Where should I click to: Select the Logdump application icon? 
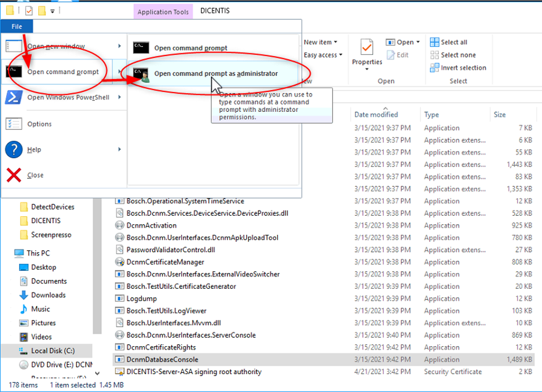(x=120, y=298)
